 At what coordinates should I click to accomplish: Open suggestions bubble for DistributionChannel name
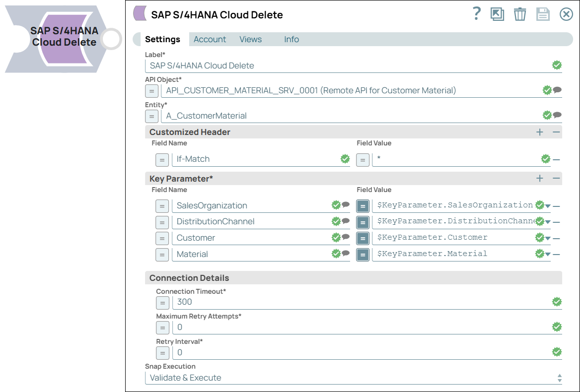click(346, 221)
